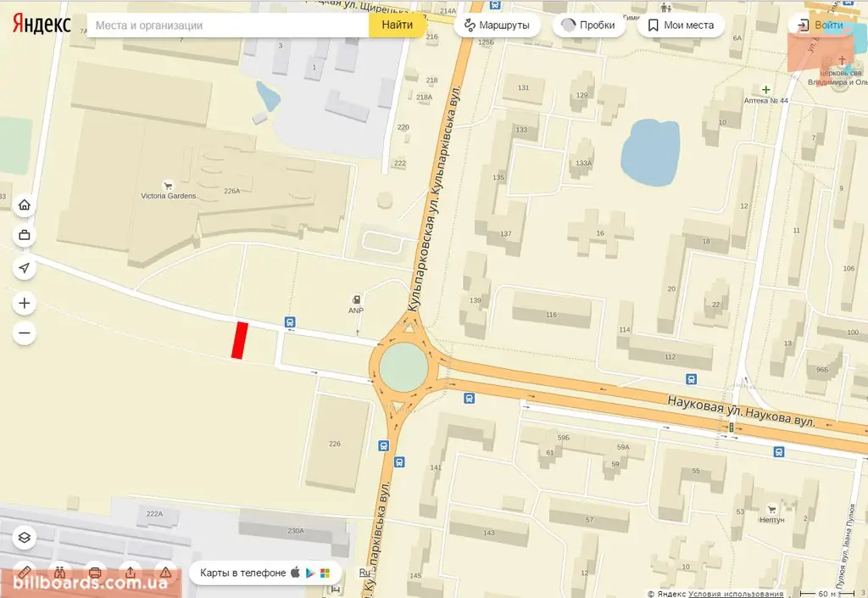This screenshot has width=868, height=598.
Task: Locate me with the arrow icon
Action: click(x=25, y=268)
